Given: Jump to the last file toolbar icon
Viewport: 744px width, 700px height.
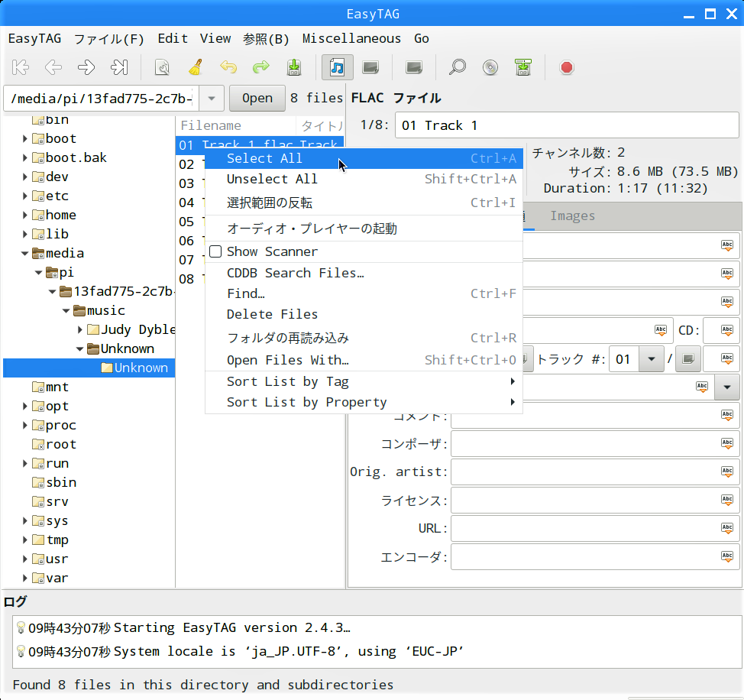Looking at the screenshot, I should pos(118,67).
